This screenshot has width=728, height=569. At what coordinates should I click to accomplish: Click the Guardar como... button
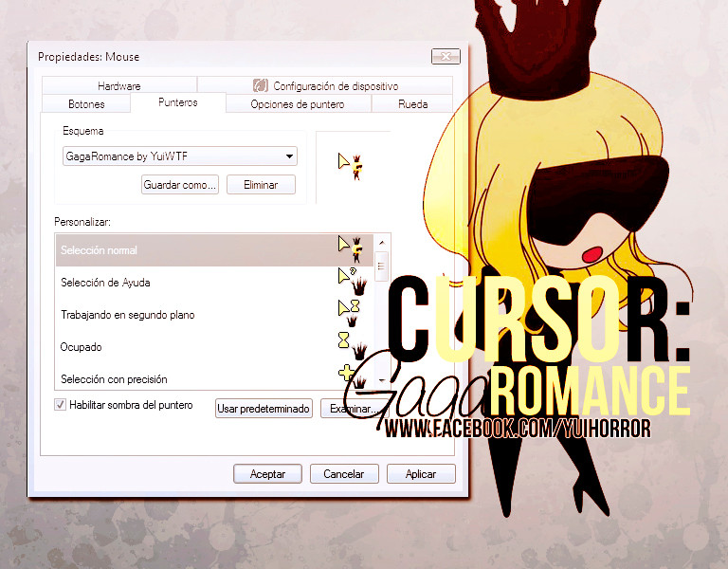click(180, 185)
